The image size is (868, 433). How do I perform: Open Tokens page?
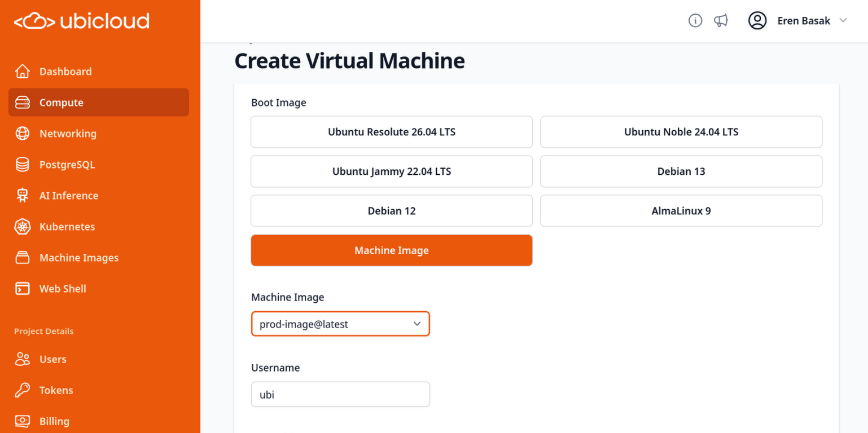coord(99,390)
